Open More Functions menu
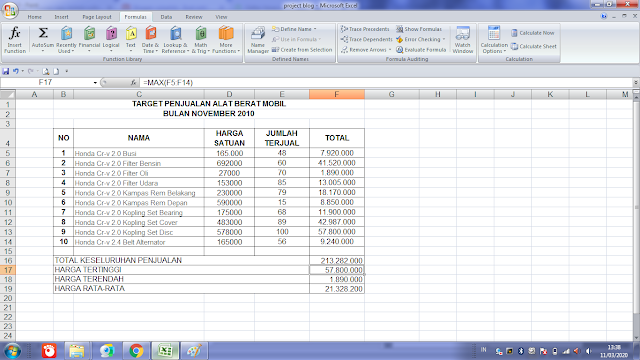 pyautogui.click(x=226, y=40)
